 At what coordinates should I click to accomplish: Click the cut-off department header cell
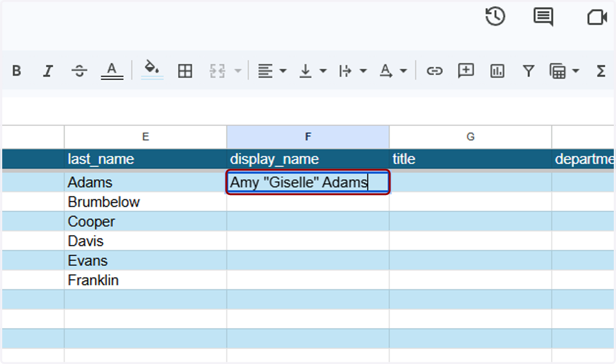point(584,159)
